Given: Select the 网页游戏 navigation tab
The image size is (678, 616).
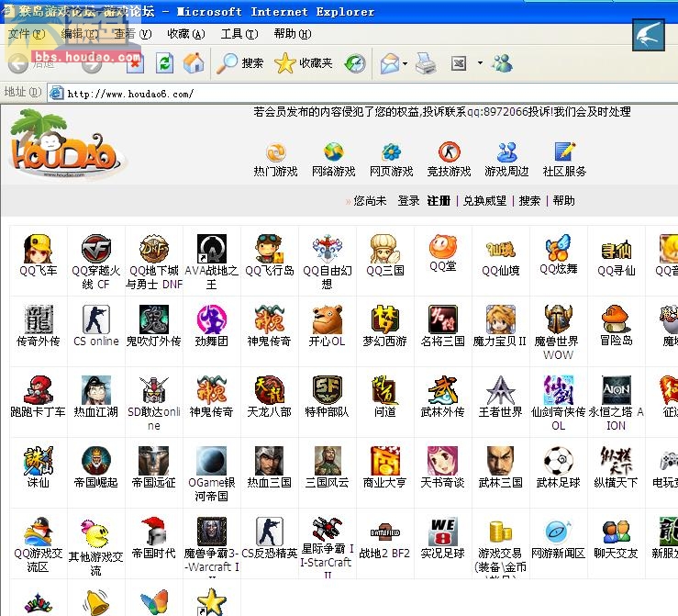Looking at the screenshot, I should (392, 160).
